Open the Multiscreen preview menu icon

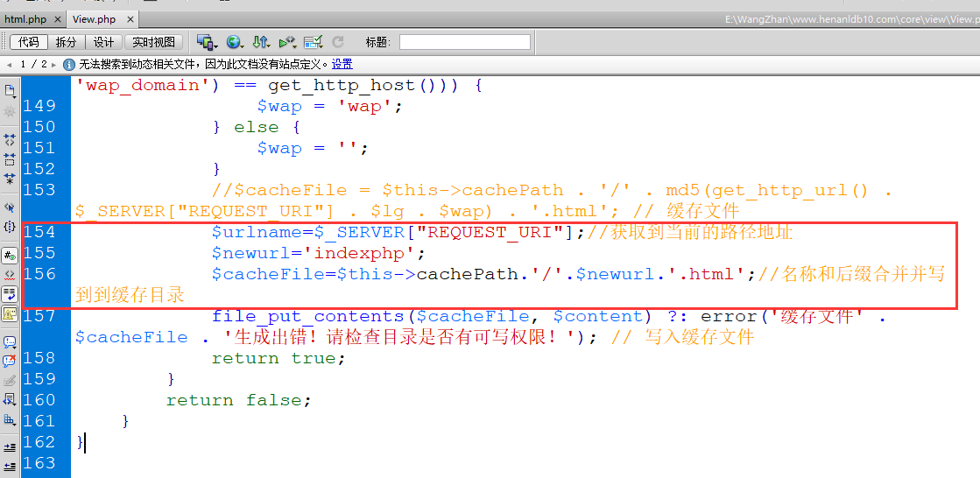pyautogui.click(x=207, y=43)
